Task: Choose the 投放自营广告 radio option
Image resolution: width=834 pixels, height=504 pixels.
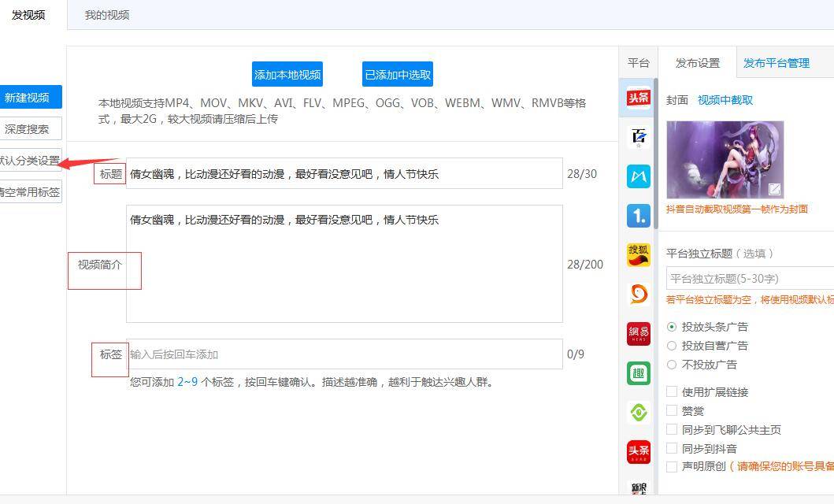Action: (672, 346)
